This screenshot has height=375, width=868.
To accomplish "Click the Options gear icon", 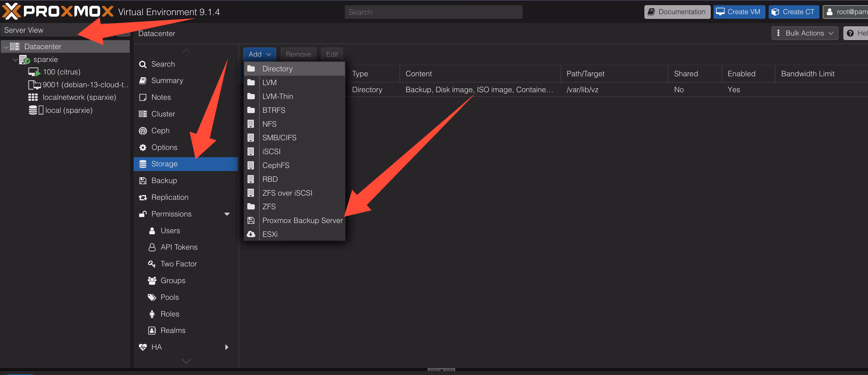I will click(143, 148).
